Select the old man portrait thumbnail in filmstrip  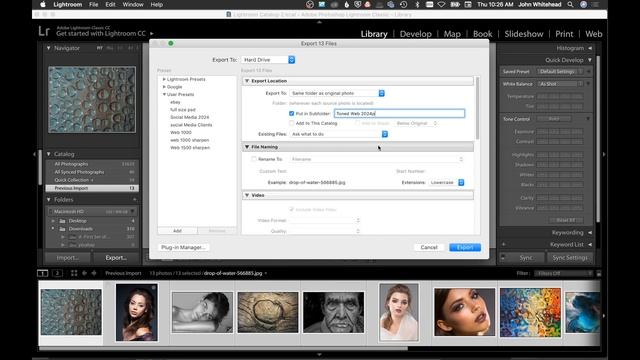[333, 312]
